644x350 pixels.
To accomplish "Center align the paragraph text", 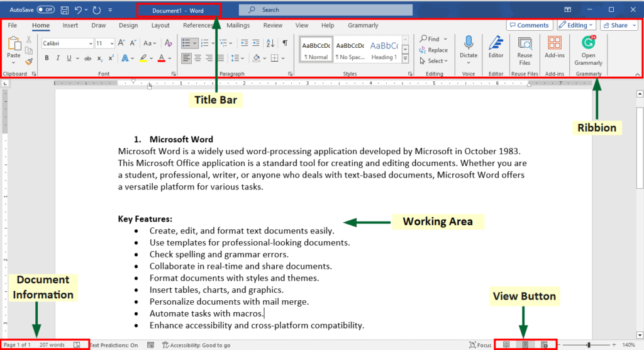I will pyautogui.click(x=198, y=58).
